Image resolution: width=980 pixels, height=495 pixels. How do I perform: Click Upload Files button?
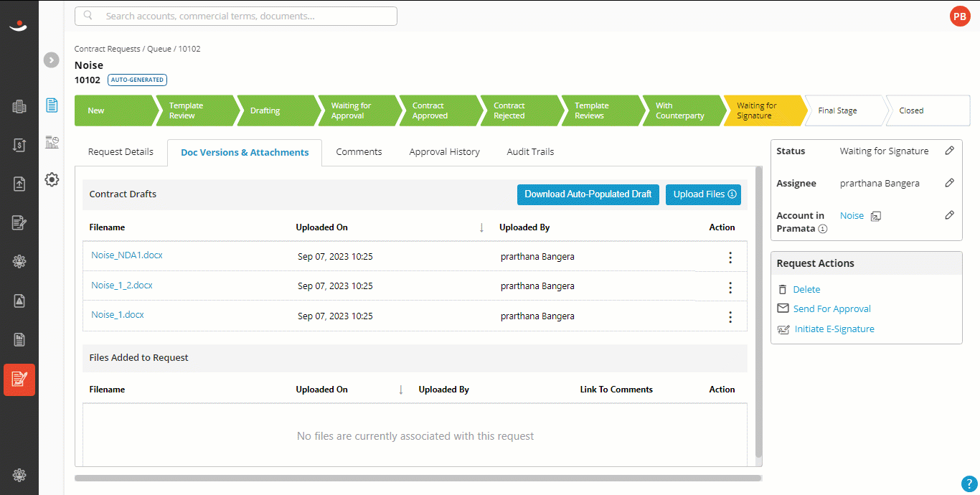point(703,194)
